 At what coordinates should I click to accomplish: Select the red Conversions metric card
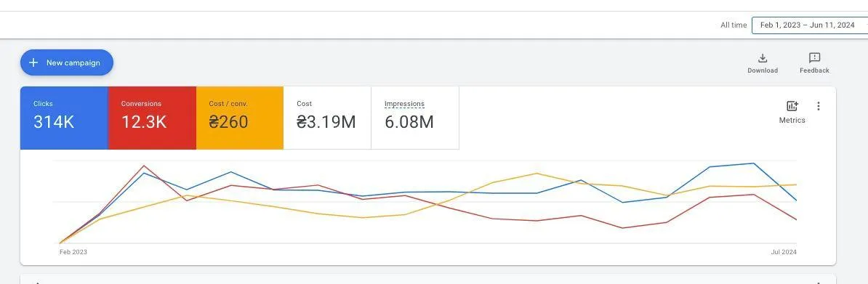(152, 118)
